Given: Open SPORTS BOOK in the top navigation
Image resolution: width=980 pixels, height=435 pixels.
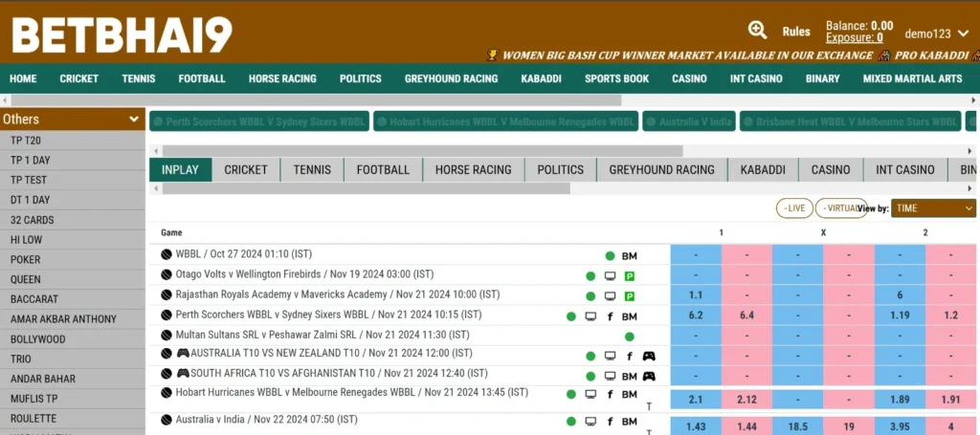Looking at the screenshot, I should (617, 78).
